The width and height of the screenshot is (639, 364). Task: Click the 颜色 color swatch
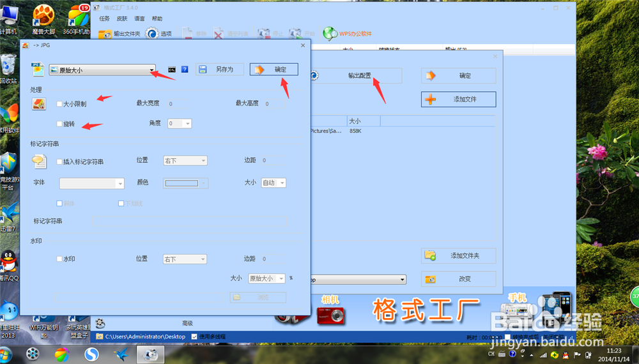(x=181, y=183)
